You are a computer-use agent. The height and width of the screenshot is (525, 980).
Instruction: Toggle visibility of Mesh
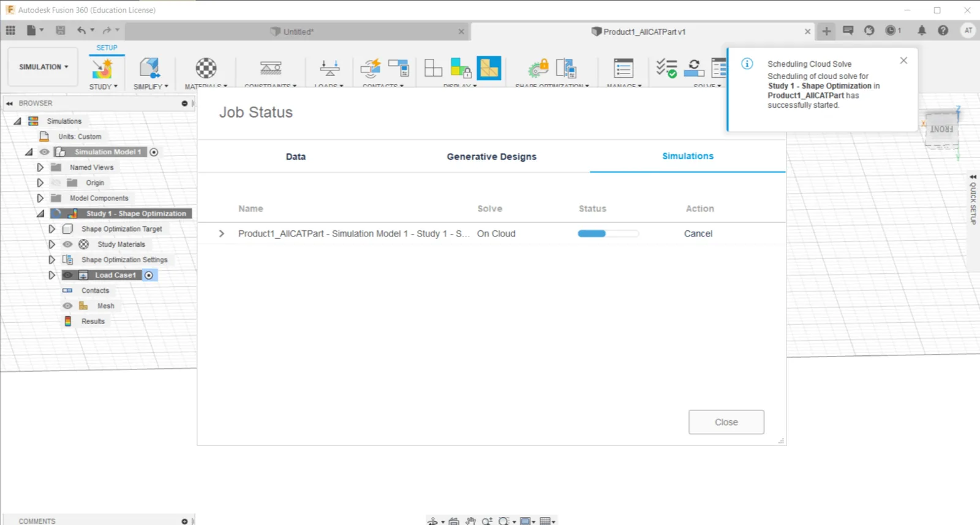click(x=67, y=306)
